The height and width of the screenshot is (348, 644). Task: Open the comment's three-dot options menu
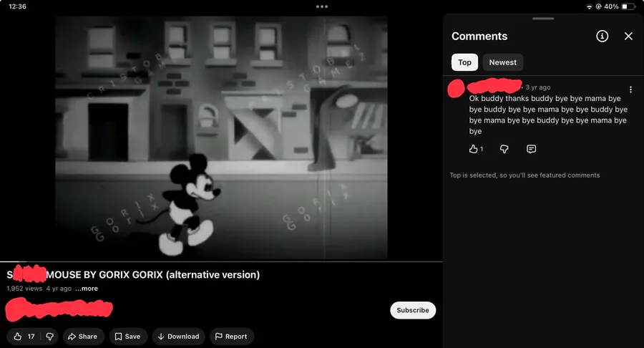click(x=630, y=90)
